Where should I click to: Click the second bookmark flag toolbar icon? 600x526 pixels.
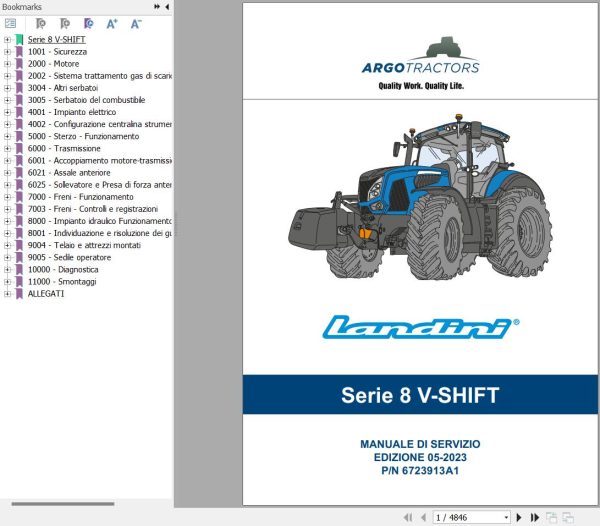click(x=65, y=24)
